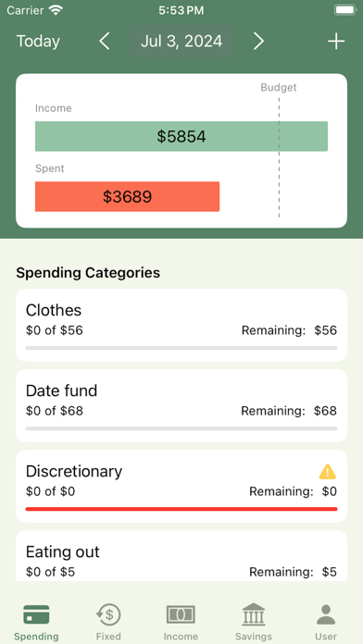Image resolution: width=363 pixels, height=644 pixels.
Task: Switch to the Income cash icon tab
Action: (x=181, y=614)
